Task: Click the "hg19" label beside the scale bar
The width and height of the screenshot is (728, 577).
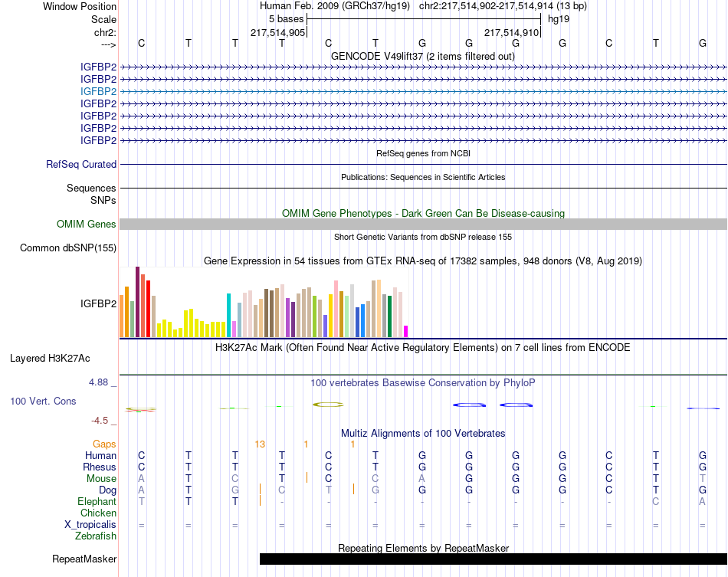Action: 559,19
